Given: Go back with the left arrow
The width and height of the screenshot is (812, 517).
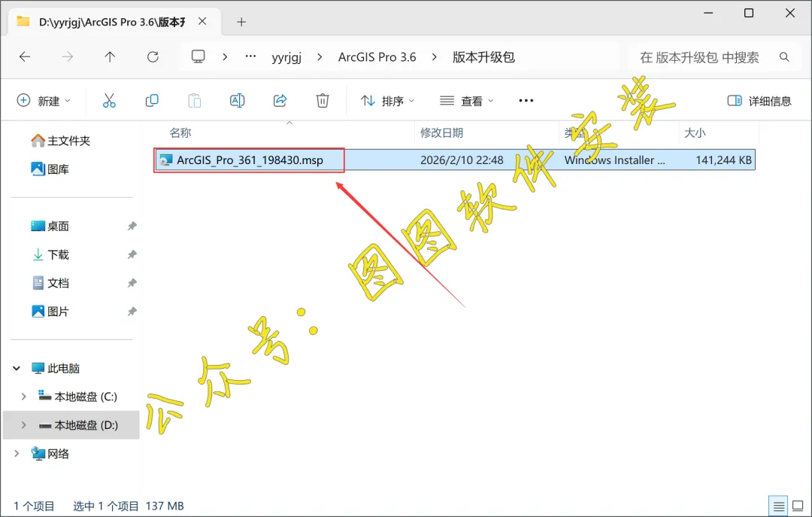Looking at the screenshot, I should coord(24,57).
